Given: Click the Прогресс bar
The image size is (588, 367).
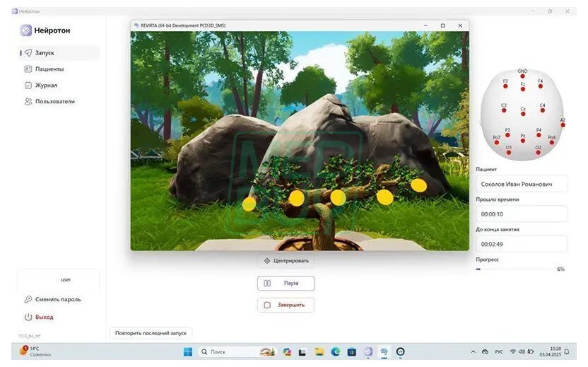Looking at the screenshot, I should point(513,269).
